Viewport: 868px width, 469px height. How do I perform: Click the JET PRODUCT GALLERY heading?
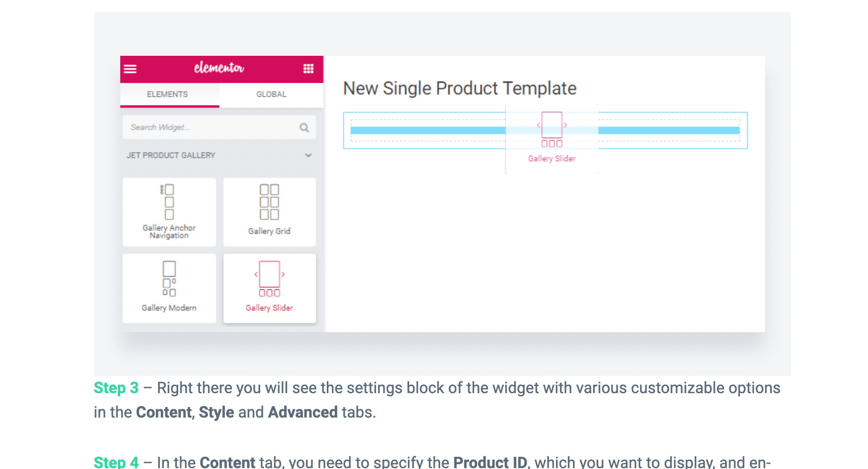point(171,155)
